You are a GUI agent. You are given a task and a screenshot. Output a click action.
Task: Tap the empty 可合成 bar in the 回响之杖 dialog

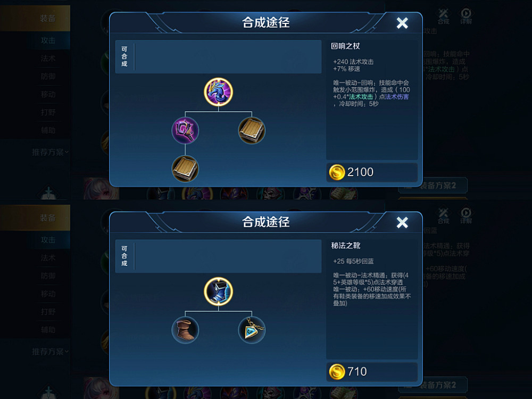218,57
